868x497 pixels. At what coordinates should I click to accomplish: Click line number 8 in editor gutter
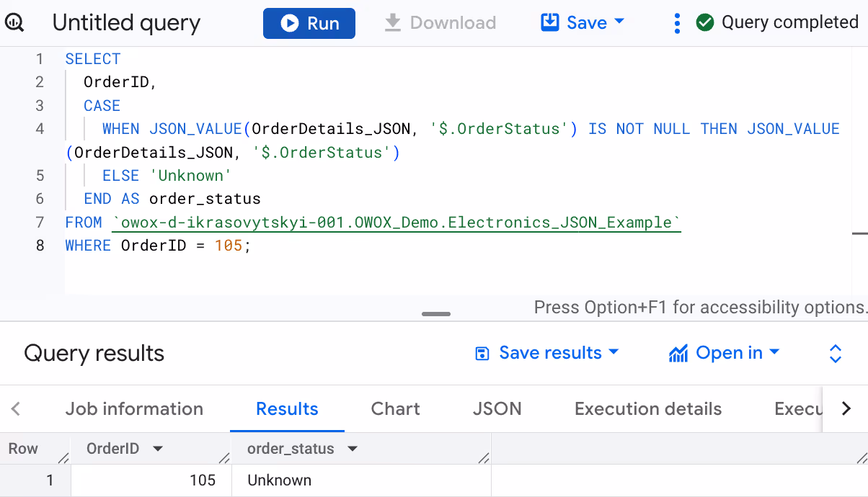pos(40,246)
